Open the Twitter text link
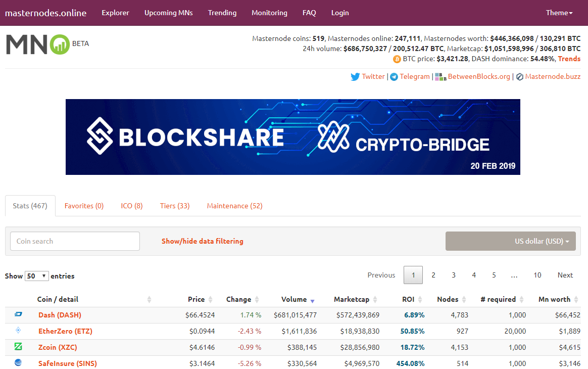Viewport: 588px width, 369px height. click(373, 76)
